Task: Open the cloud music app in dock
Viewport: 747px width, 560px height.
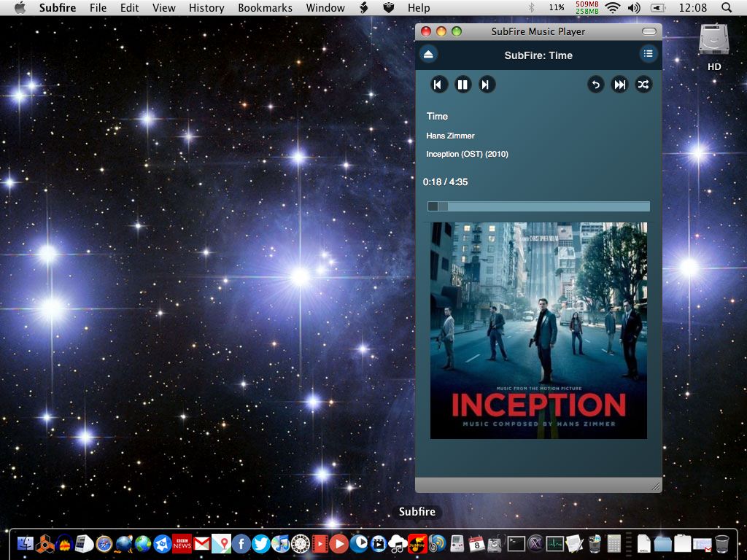Action: 398,543
